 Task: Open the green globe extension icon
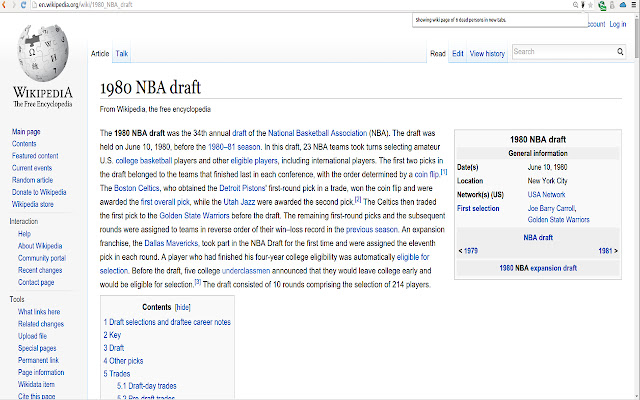click(x=602, y=5)
